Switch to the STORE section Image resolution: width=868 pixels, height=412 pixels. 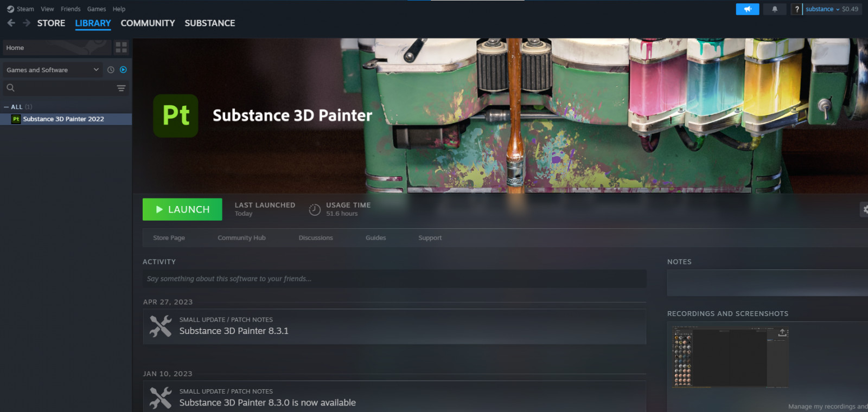point(51,23)
